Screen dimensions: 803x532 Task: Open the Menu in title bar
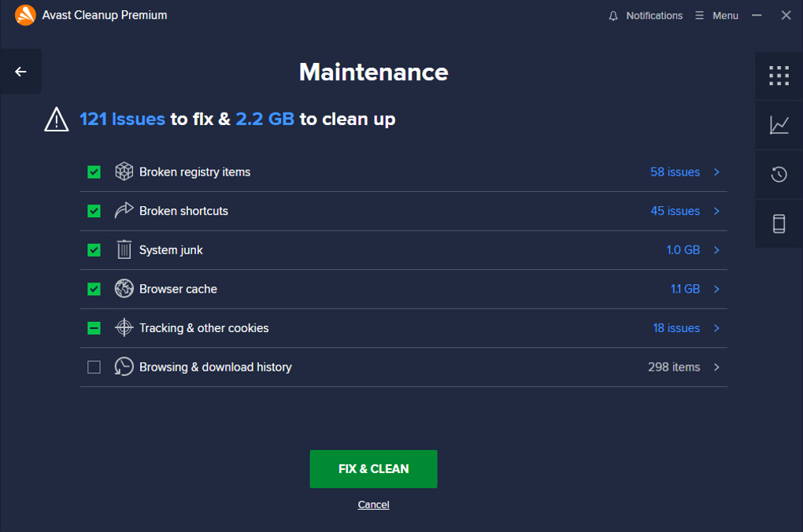(717, 16)
